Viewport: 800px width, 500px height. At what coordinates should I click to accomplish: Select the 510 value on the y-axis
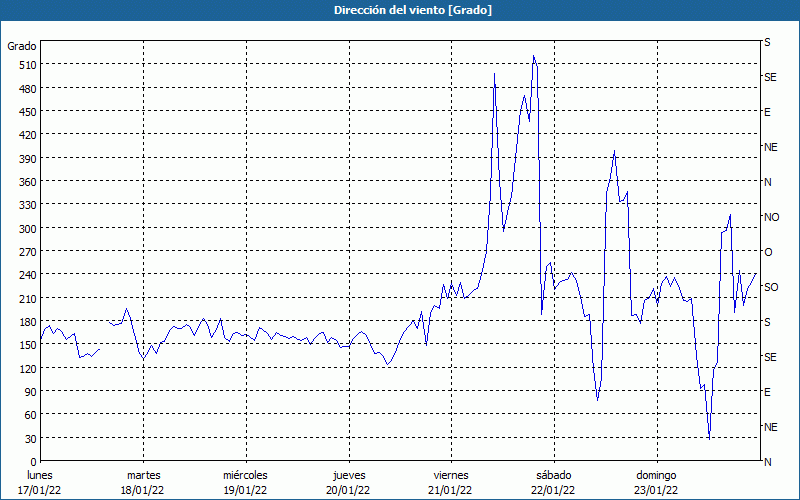[x=28, y=65]
